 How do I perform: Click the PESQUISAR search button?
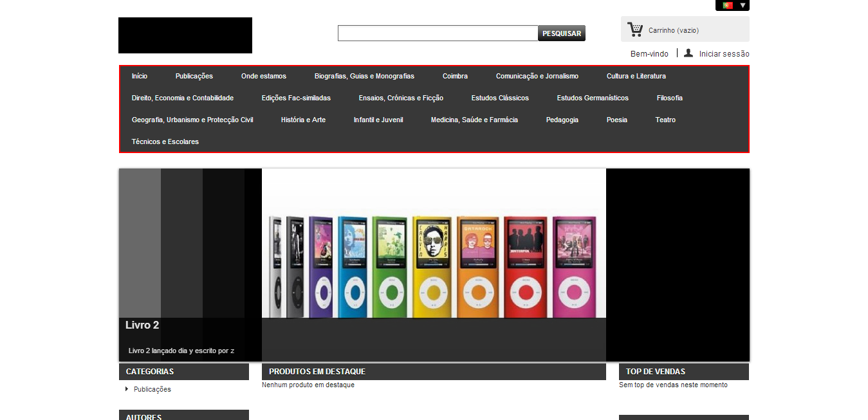562,33
